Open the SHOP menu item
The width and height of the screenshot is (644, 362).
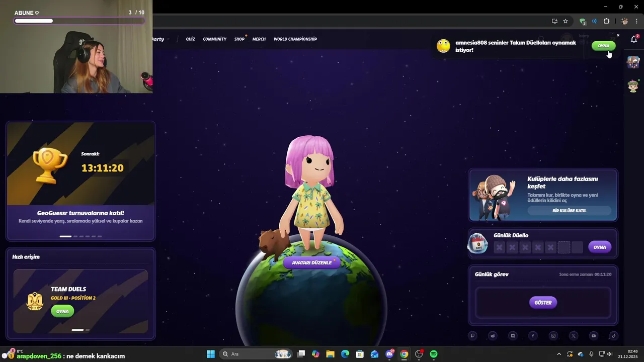(x=239, y=39)
